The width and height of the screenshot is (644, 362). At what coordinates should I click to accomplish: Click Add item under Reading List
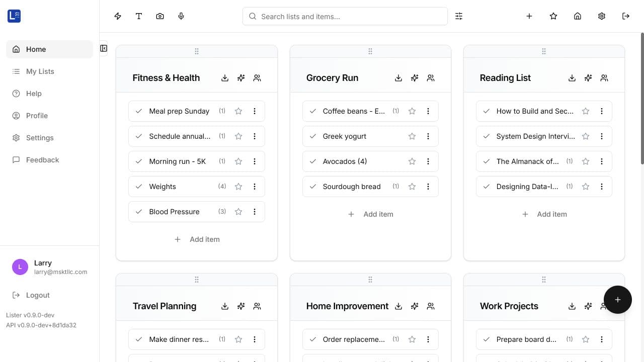pyautogui.click(x=544, y=214)
